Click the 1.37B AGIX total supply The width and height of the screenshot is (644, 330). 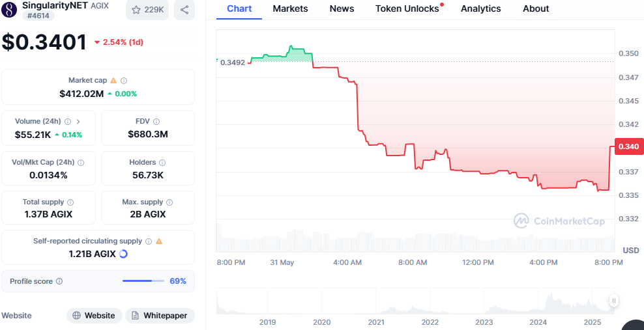click(x=48, y=214)
